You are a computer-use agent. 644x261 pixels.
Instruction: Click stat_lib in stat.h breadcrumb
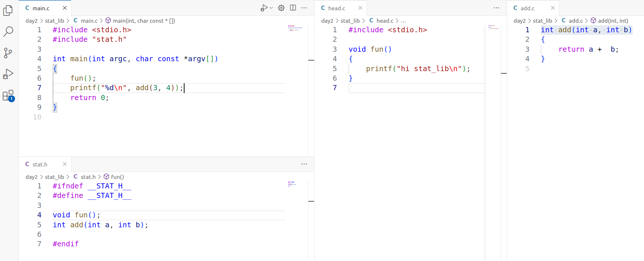(55, 177)
